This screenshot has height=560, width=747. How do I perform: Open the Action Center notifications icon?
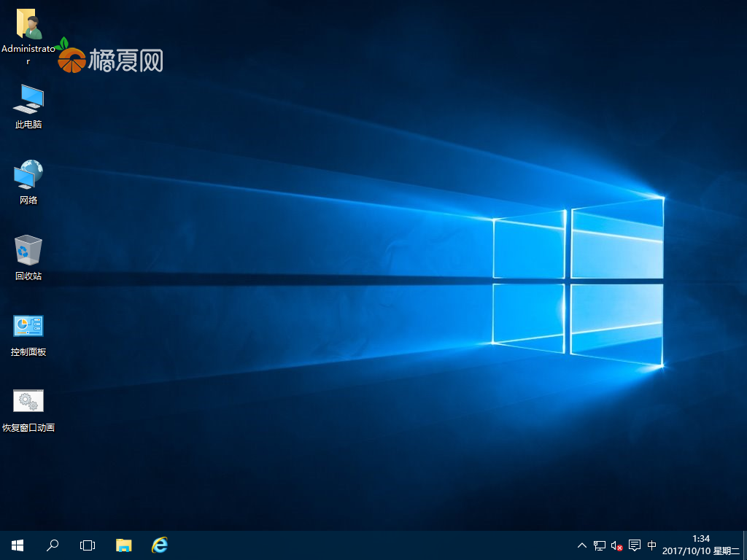635,545
